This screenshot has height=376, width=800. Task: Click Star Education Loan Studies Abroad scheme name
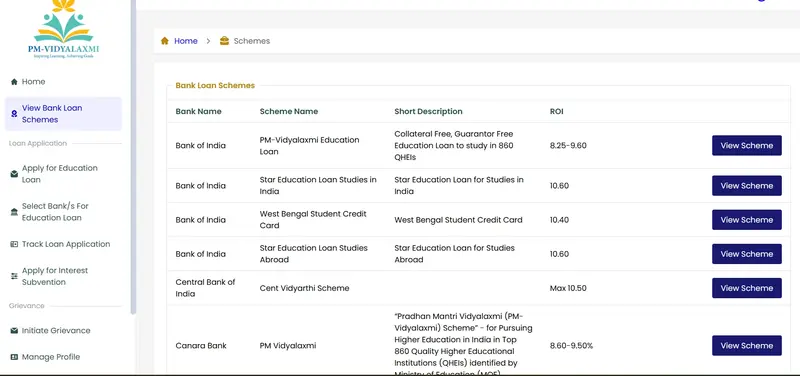click(x=313, y=254)
